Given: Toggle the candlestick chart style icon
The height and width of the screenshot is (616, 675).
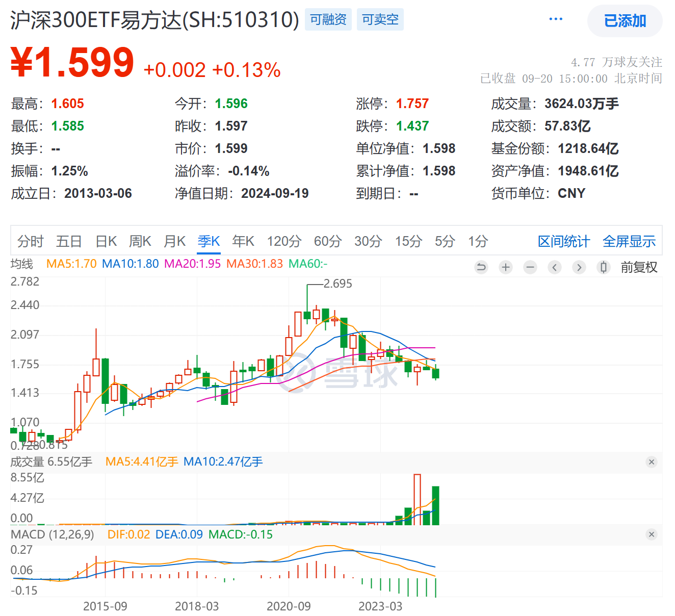Looking at the screenshot, I should [604, 267].
